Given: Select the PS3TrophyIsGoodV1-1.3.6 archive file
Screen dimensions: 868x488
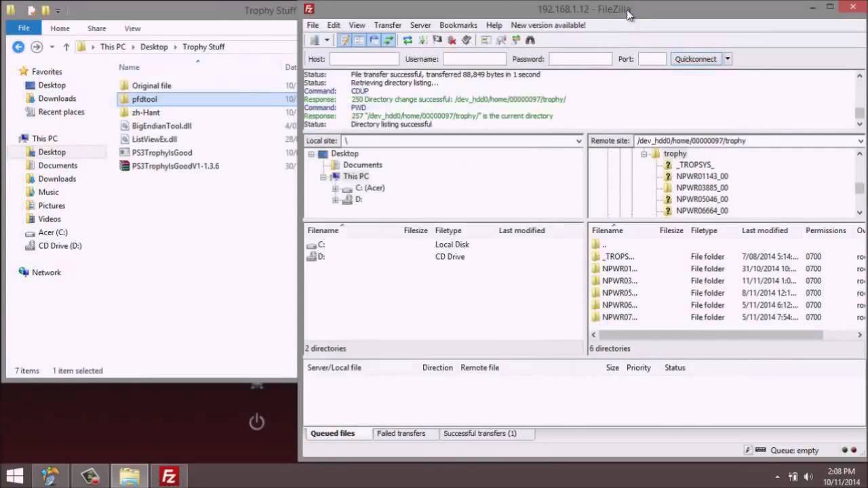Looking at the screenshot, I should pos(176,166).
